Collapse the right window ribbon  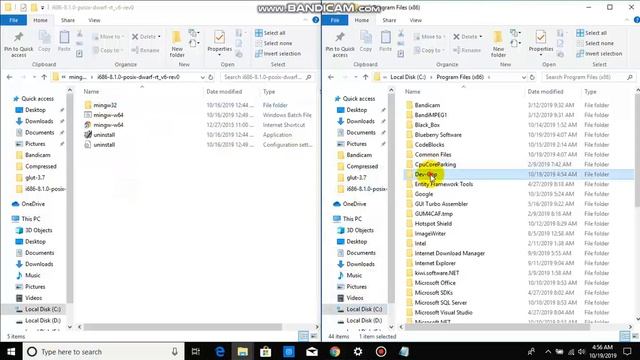pyautogui.click(x=627, y=20)
